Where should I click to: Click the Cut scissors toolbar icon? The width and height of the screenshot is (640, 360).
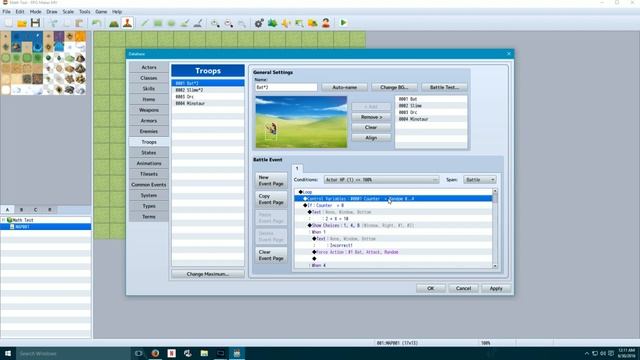[53, 23]
